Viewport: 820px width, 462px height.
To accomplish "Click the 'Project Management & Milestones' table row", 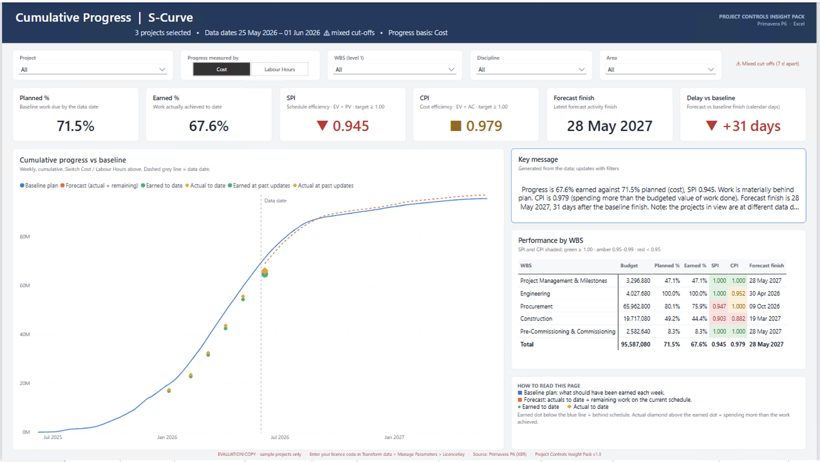I will pyautogui.click(x=652, y=281).
